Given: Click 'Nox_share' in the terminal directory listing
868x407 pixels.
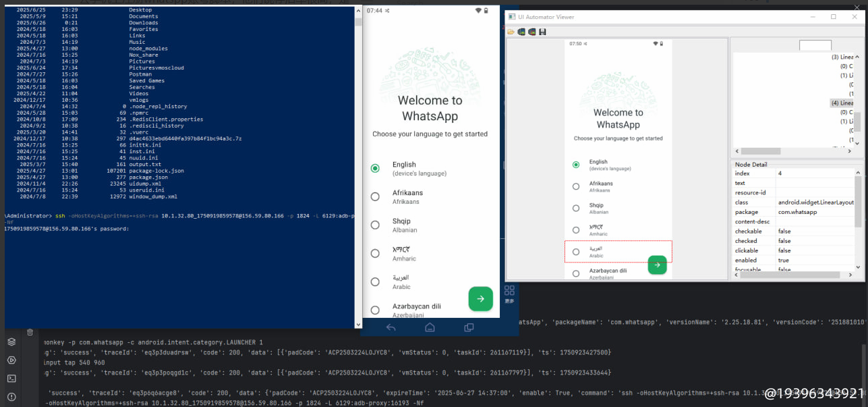Looking at the screenshot, I should click(144, 55).
